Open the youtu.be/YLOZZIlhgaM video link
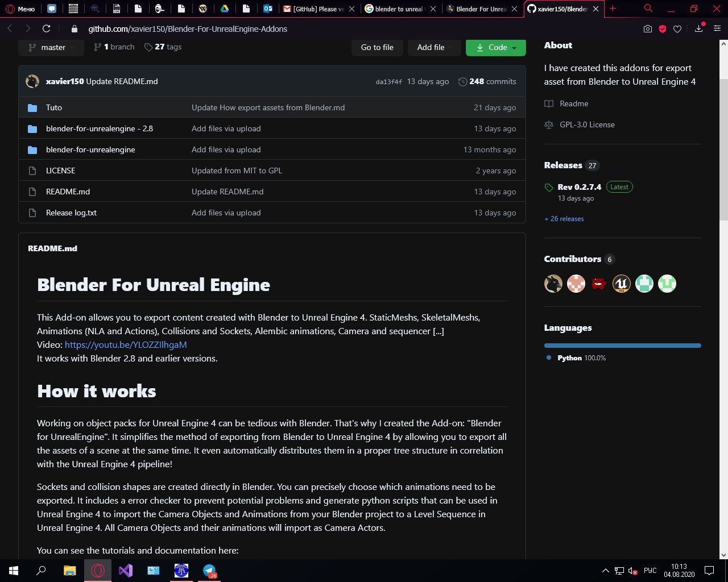728x582 pixels. pos(126,344)
